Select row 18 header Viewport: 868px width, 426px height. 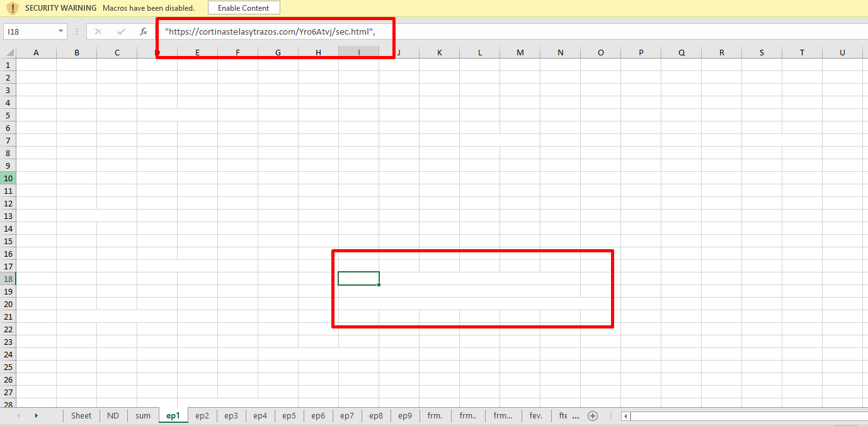8,279
